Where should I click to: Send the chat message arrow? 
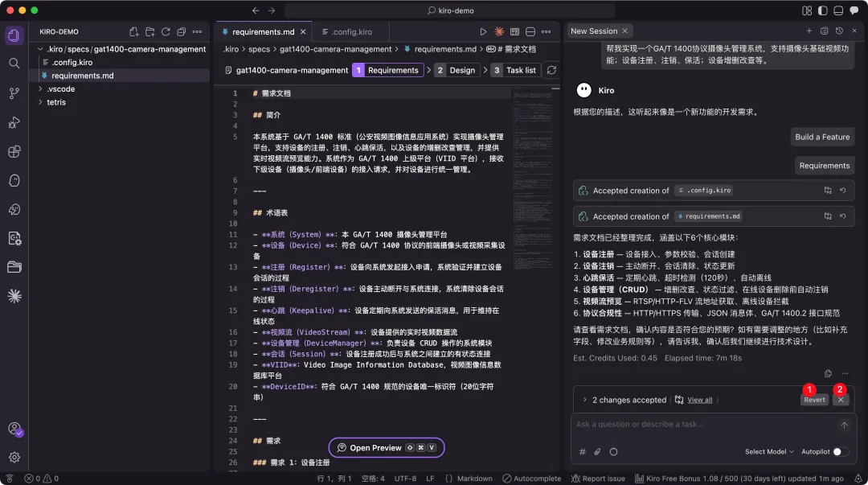coord(844,425)
